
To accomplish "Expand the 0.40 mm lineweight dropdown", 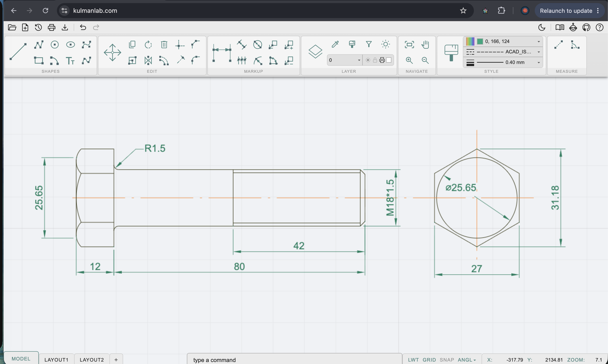I will click(539, 62).
